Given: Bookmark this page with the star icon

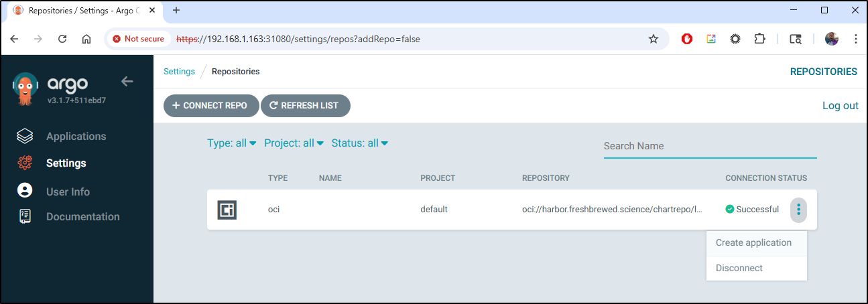Looking at the screenshot, I should (653, 39).
